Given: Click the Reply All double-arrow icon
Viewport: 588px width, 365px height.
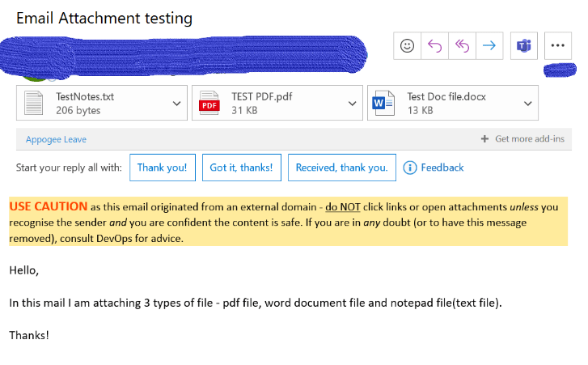Looking at the screenshot, I should [x=462, y=46].
